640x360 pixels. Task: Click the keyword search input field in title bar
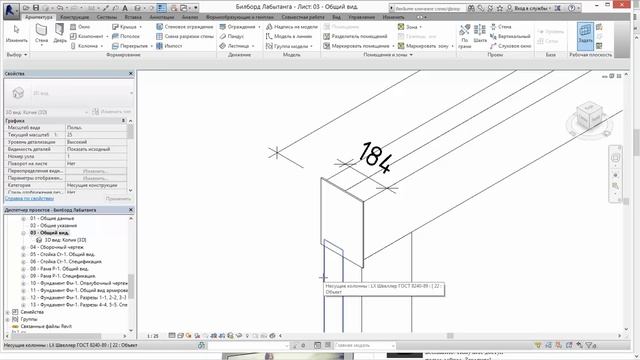(x=427, y=8)
